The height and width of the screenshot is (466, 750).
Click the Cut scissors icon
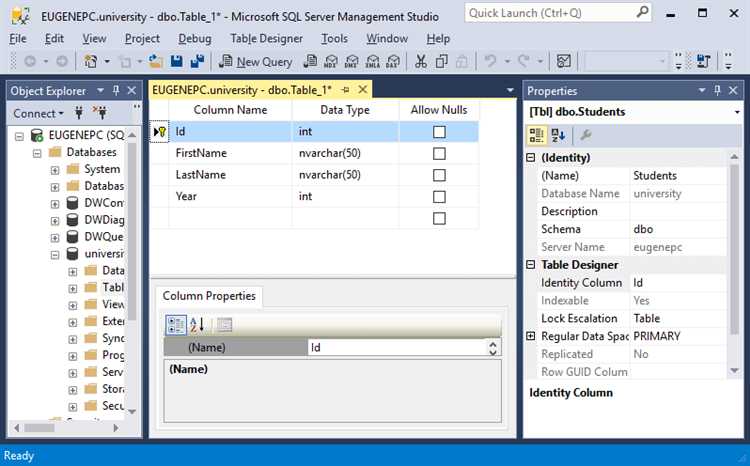(x=421, y=62)
